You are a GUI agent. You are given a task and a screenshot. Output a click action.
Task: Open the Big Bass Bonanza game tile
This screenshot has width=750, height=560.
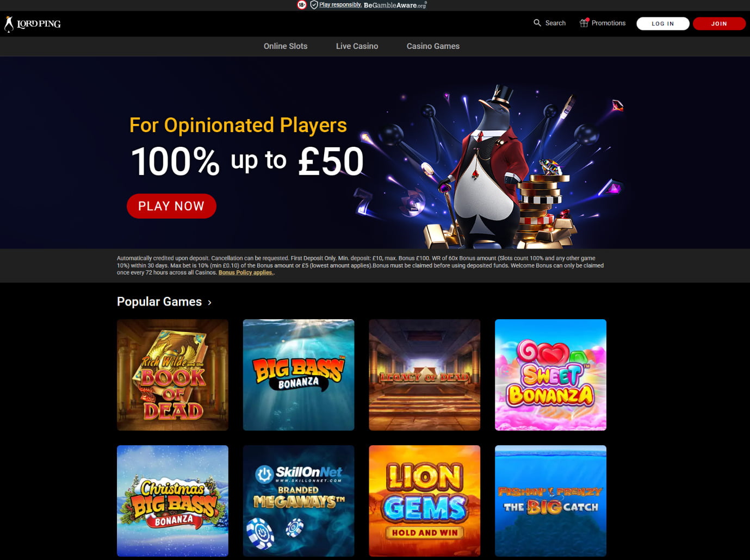pyautogui.click(x=299, y=375)
